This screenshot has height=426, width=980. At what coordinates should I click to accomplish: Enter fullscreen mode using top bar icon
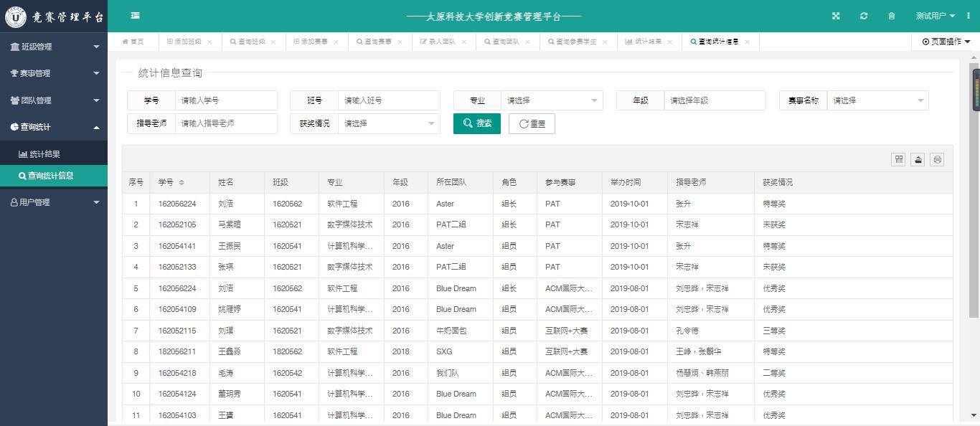tap(836, 16)
